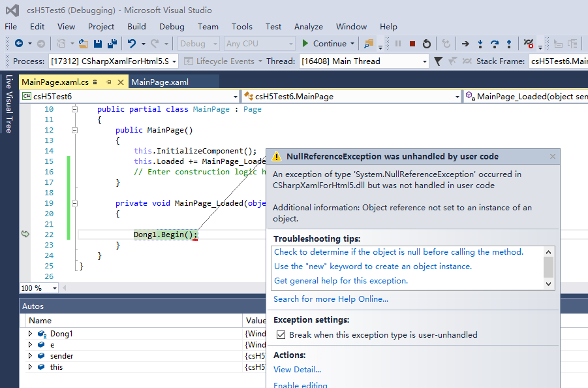Switch to the MainPage.xaml tab
Screen dimensions: 588x388
[x=160, y=82]
